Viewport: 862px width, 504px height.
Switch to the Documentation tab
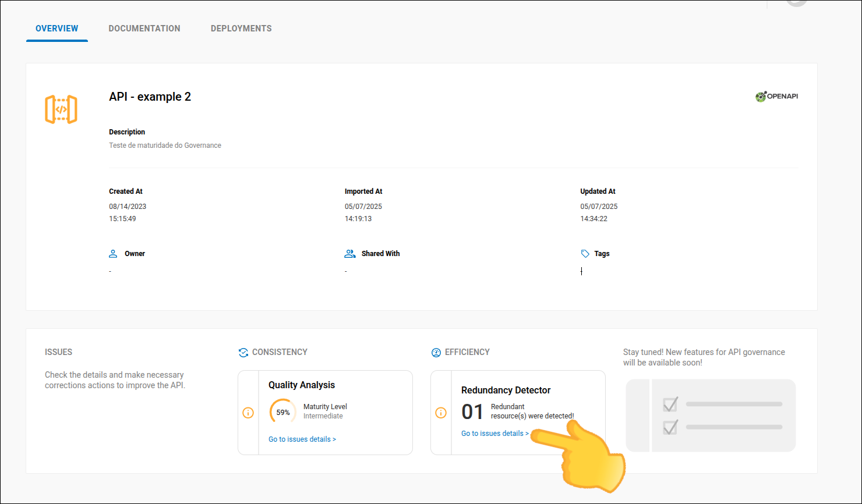(x=144, y=29)
